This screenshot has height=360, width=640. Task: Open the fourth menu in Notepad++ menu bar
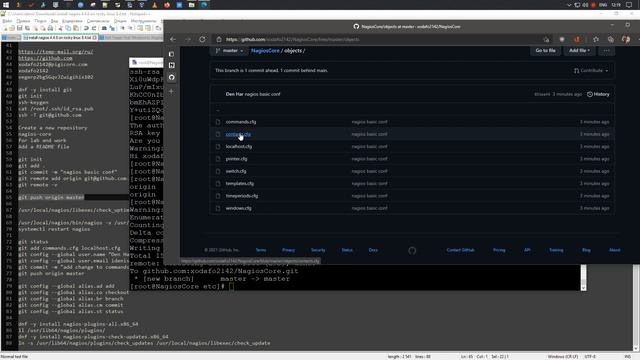coord(54,21)
